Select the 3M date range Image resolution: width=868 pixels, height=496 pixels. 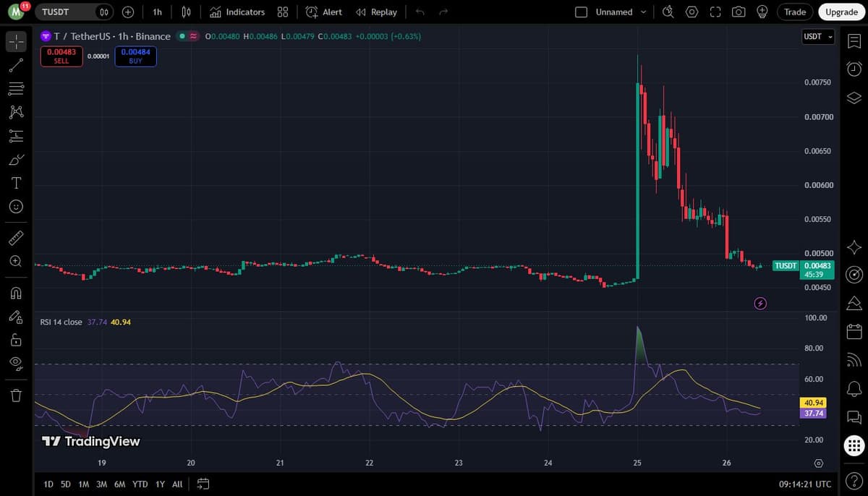(x=101, y=484)
